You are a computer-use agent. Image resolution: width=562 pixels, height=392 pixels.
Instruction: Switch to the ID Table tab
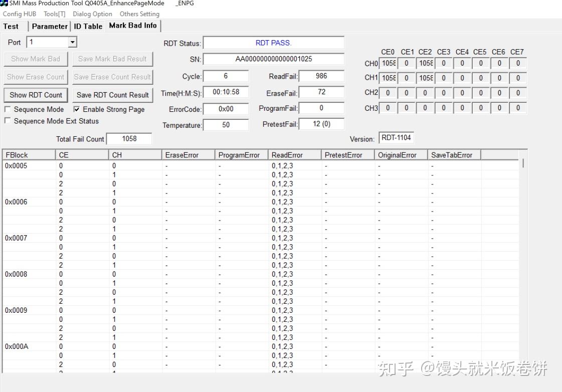[88, 27]
